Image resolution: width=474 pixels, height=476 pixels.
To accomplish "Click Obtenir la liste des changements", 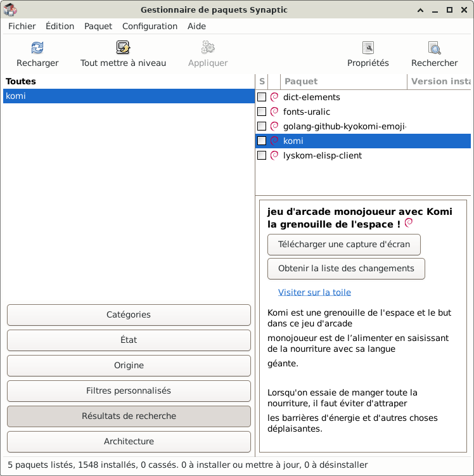I will [346, 269].
